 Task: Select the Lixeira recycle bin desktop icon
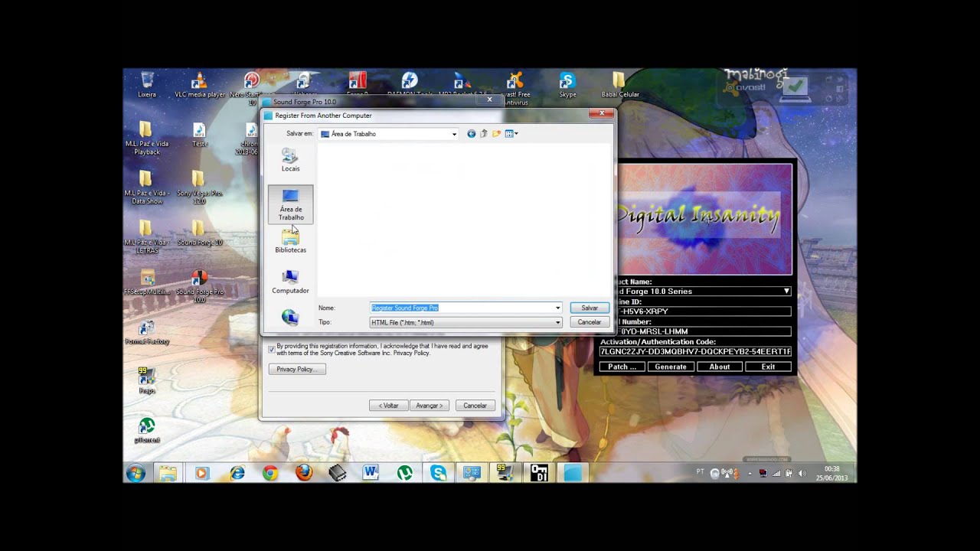pos(147,85)
